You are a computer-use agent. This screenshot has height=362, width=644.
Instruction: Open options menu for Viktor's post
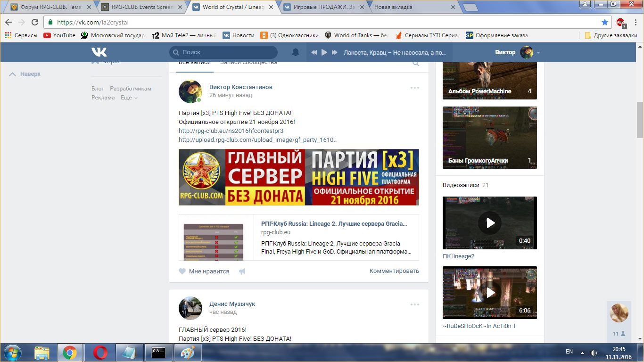tap(414, 88)
